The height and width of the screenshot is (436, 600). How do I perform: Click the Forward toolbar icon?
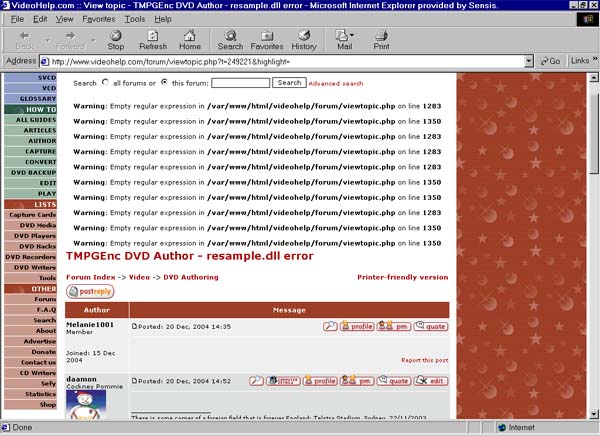pos(70,40)
